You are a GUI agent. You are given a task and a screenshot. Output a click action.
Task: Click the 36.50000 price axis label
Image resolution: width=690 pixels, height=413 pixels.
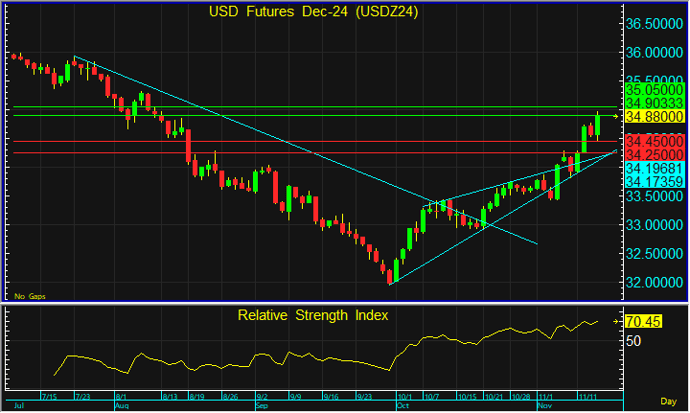(x=653, y=23)
